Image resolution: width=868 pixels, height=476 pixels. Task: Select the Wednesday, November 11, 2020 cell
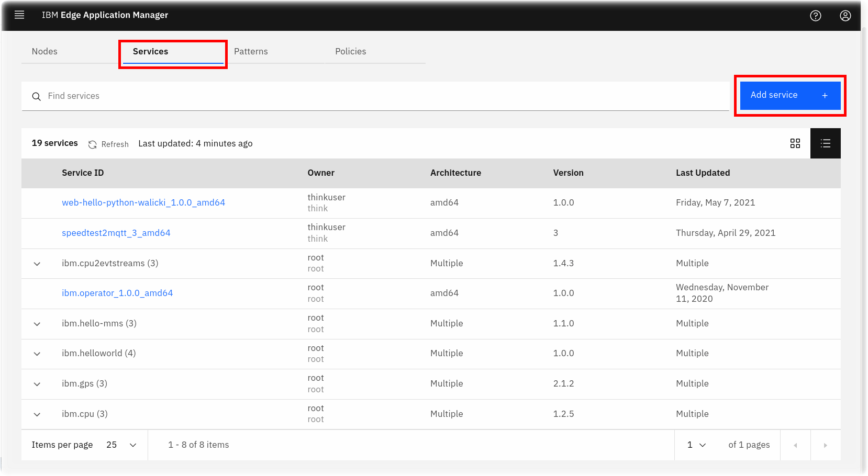pyautogui.click(x=722, y=293)
